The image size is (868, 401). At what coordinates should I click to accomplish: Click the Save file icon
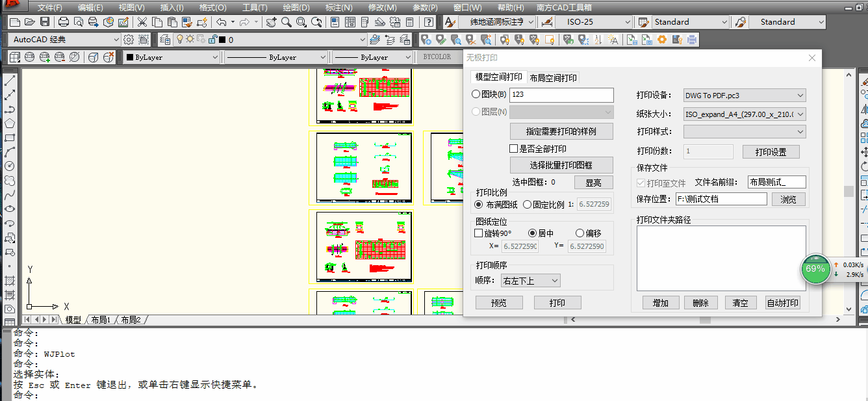pos(44,22)
